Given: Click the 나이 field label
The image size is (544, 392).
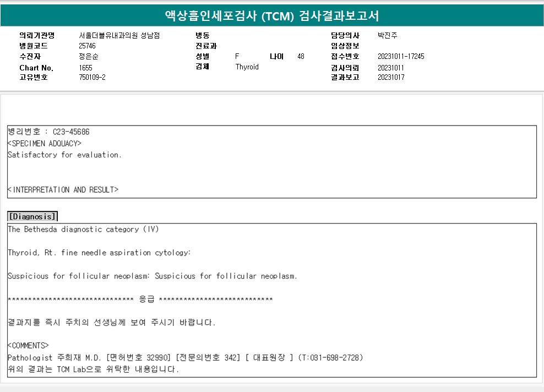Looking at the screenshot, I should 276,56.
